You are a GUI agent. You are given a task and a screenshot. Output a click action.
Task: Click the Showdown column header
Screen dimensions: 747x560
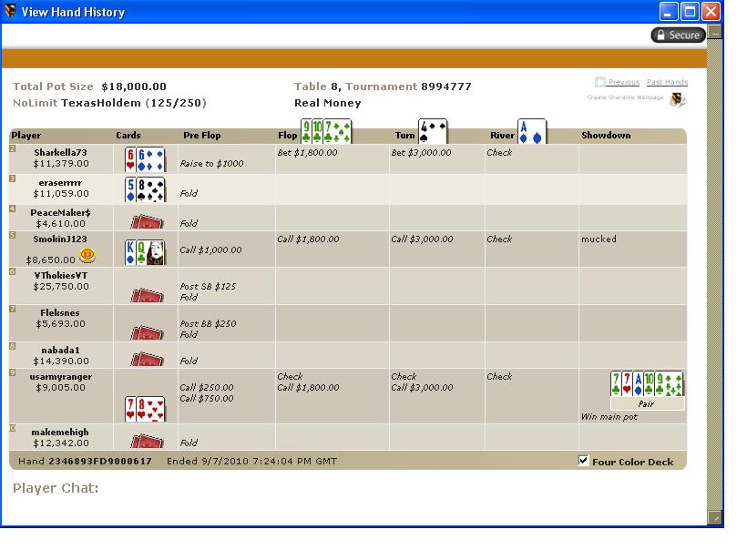click(606, 136)
